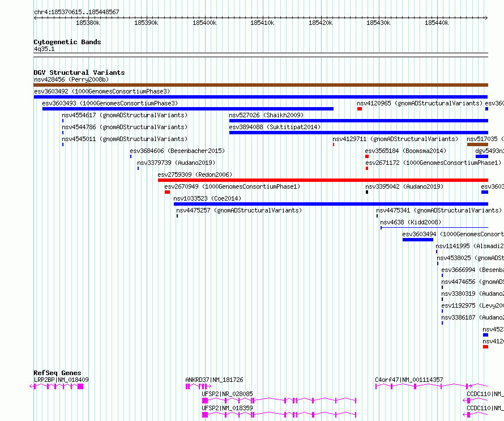Click the blue bar under esv3603493
The image size is (504, 421).
(188, 109)
